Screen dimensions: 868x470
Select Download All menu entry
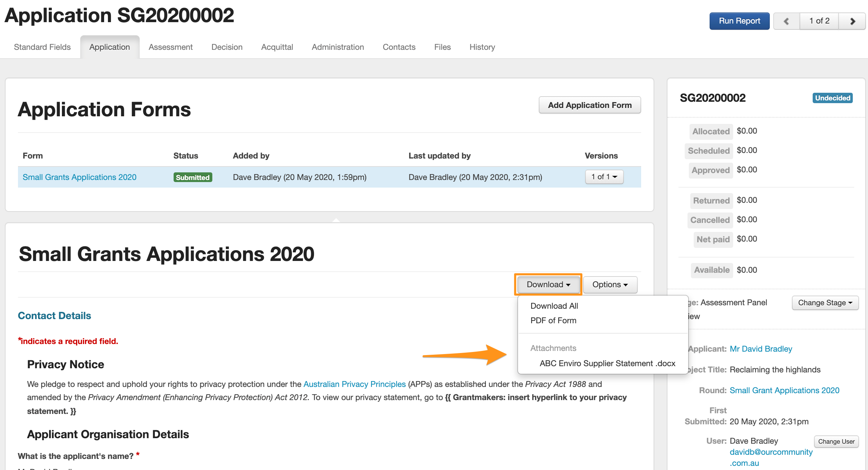coord(554,306)
